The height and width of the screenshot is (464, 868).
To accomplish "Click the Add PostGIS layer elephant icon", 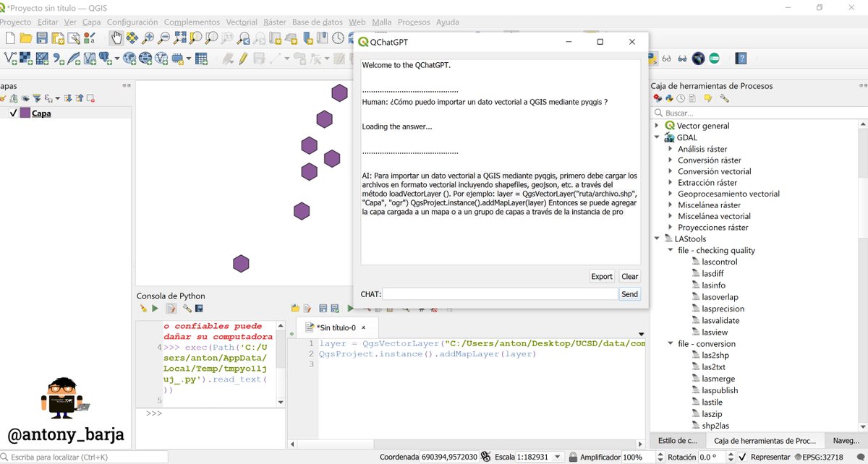I will tap(104, 58).
